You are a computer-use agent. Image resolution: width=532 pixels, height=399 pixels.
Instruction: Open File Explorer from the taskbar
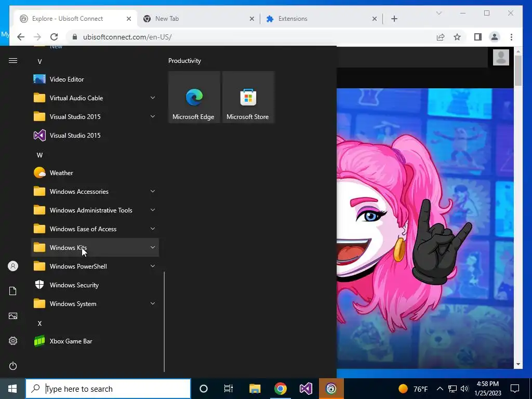tap(255, 389)
